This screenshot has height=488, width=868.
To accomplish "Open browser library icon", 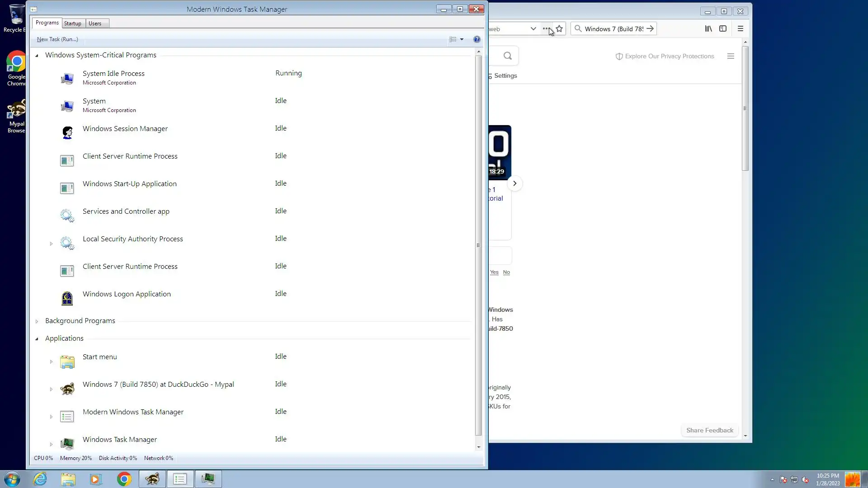I will tap(708, 29).
